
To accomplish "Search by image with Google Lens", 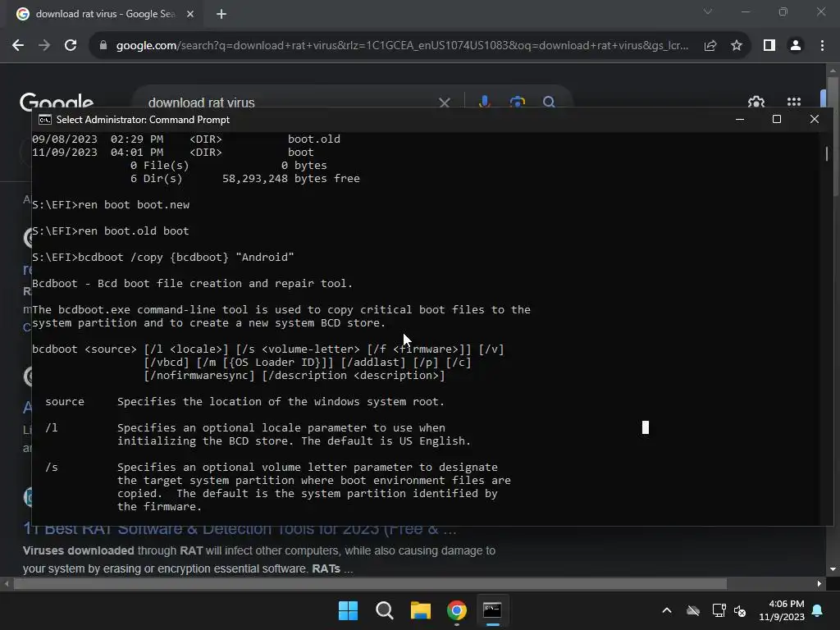I will point(517,101).
